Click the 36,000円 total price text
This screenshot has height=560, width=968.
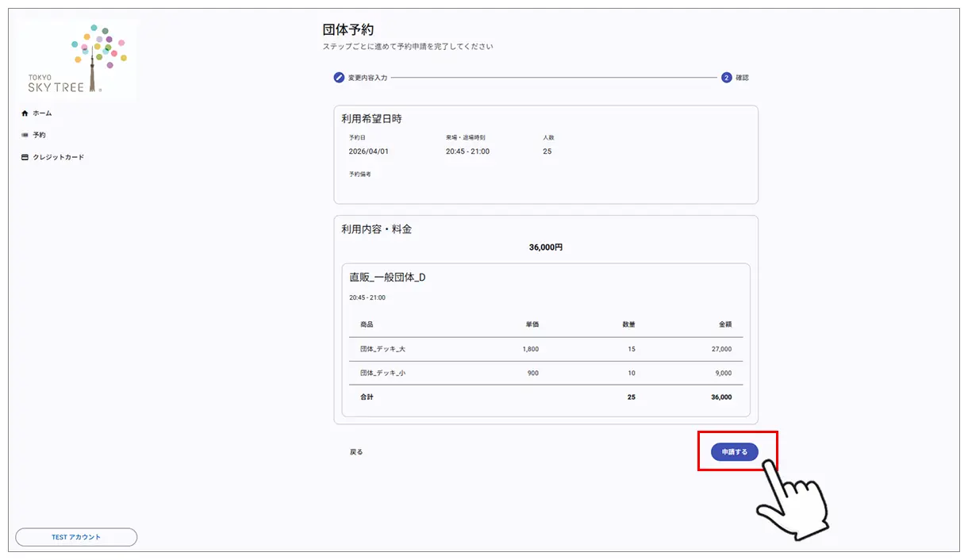pos(545,247)
